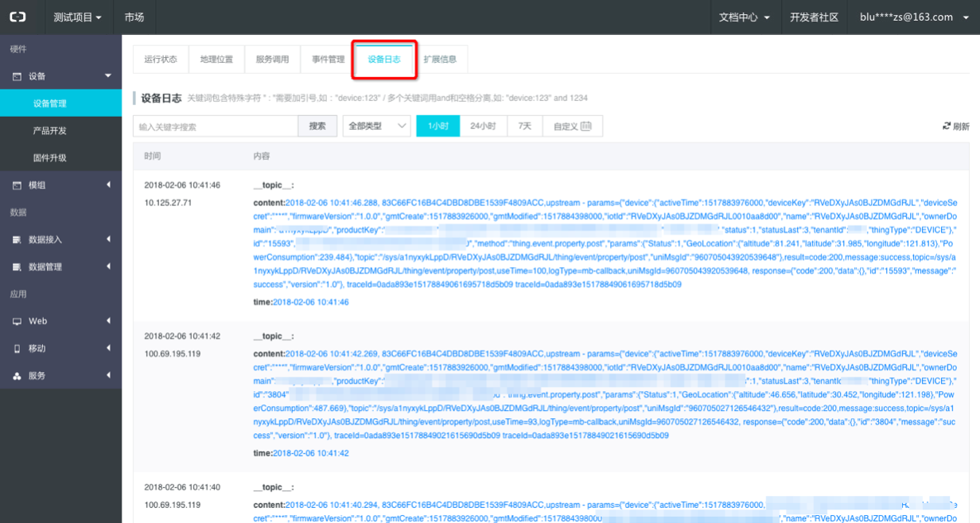Image resolution: width=980 pixels, height=523 pixels.
Task: Choose the 自定义 custom range option
Action: point(573,126)
